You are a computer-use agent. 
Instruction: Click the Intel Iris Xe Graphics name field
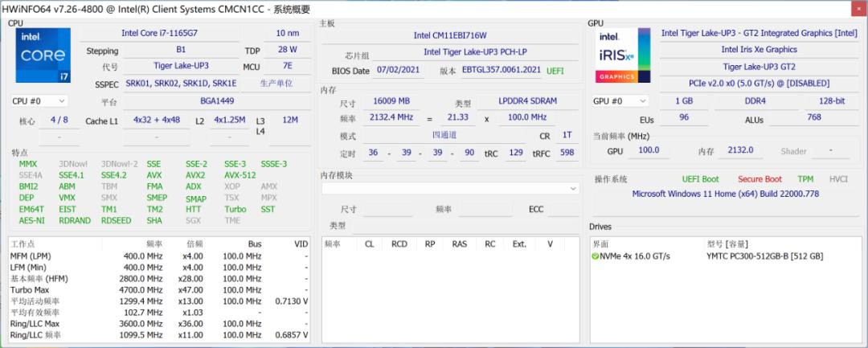[x=759, y=49]
